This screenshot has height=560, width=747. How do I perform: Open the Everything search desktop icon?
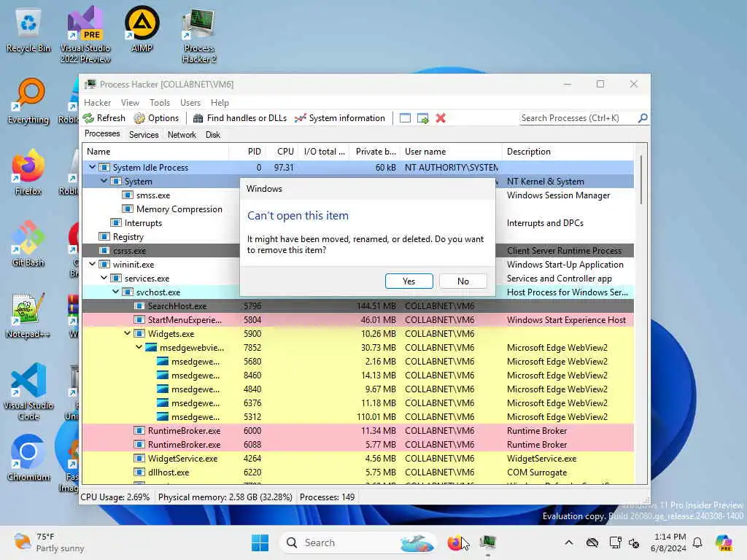point(28,101)
